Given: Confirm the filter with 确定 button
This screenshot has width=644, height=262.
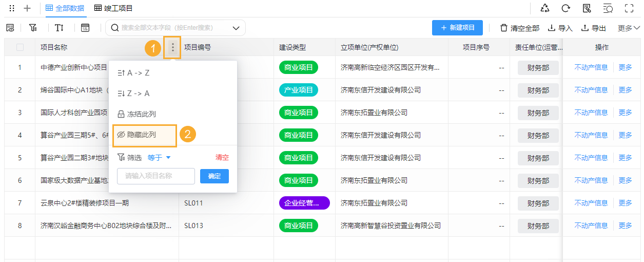Looking at the screenshot, I should (x=214, y=176).
